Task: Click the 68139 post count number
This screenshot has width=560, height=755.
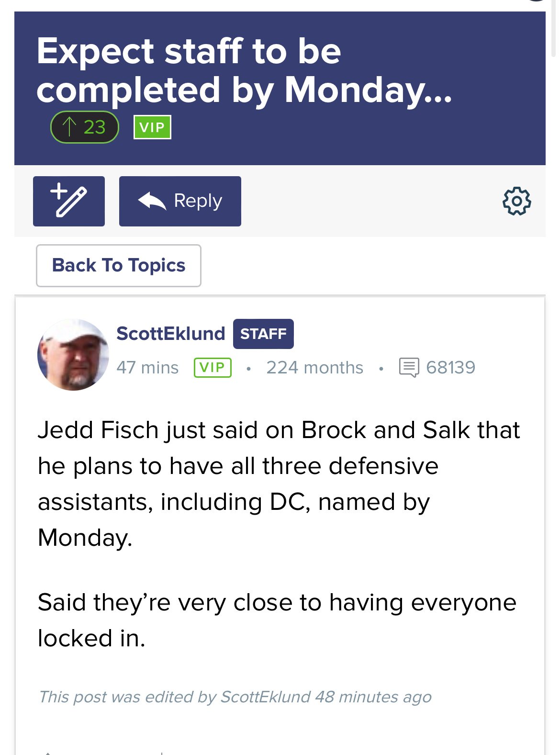Action: [x=450, y=368]
